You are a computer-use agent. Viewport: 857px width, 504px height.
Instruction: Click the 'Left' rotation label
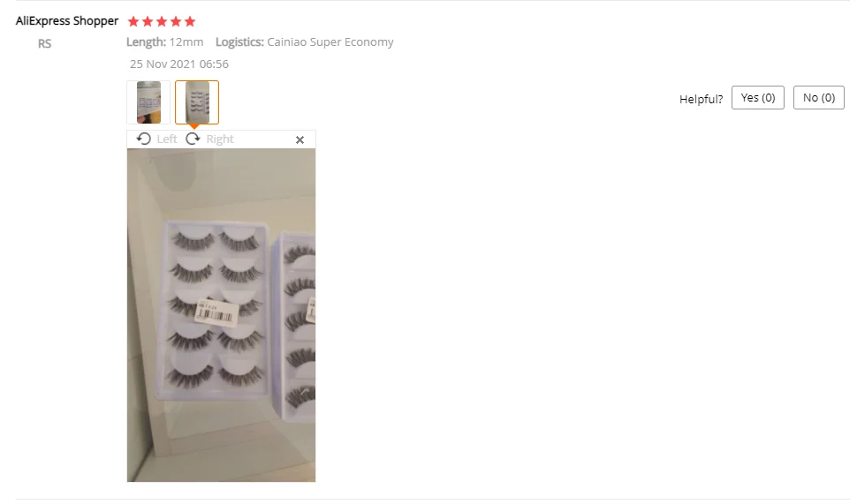[167, 139]
